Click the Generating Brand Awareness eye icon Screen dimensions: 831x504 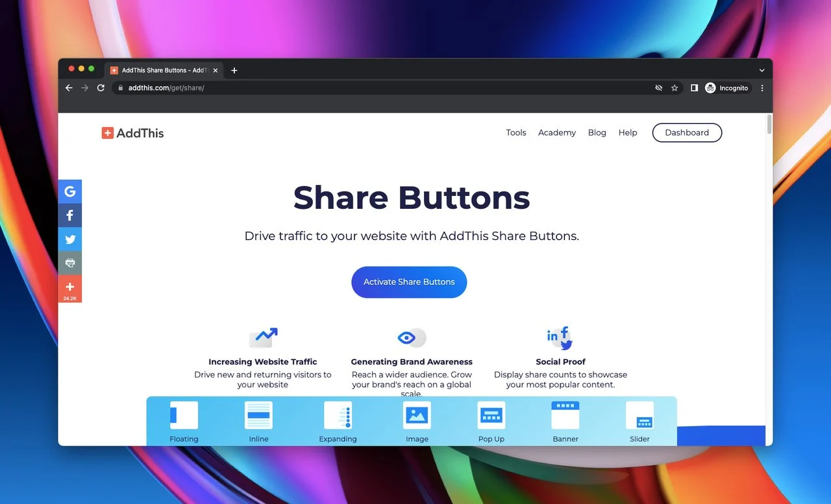click(x=412, y=337)
